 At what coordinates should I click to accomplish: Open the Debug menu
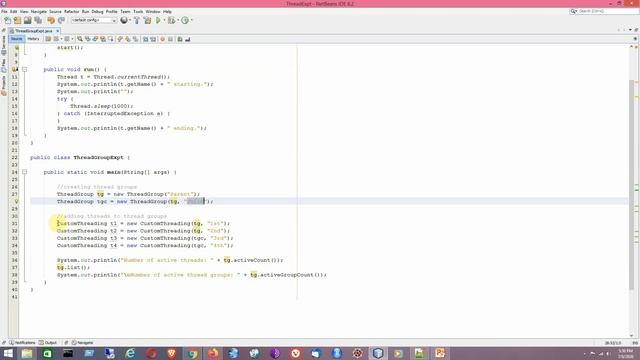(97, 11)
